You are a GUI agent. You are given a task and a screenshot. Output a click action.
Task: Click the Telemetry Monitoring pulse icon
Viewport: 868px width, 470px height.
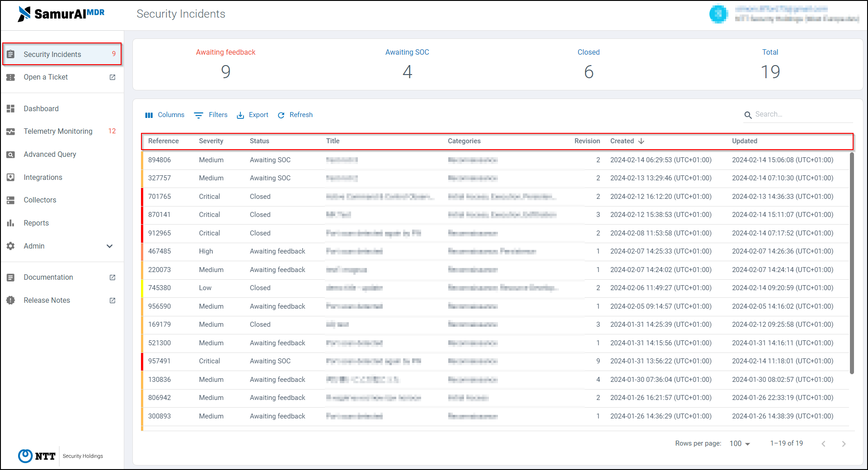11,132
